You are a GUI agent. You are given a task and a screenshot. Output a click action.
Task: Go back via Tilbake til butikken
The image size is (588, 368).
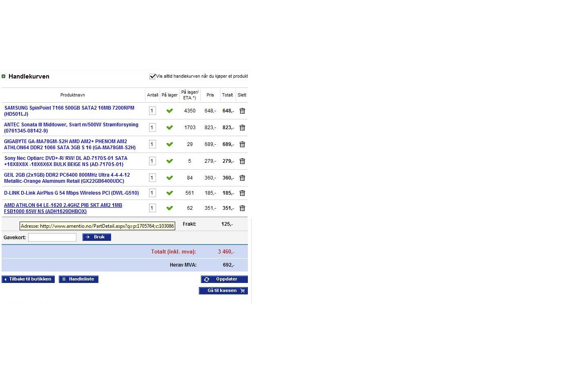(28, 279)
